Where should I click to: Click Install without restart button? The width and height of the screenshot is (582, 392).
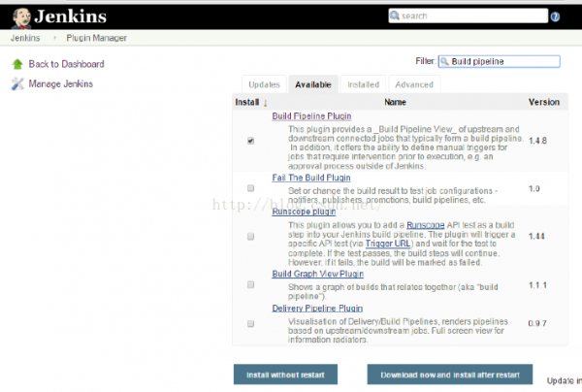(x=285, y=375)
